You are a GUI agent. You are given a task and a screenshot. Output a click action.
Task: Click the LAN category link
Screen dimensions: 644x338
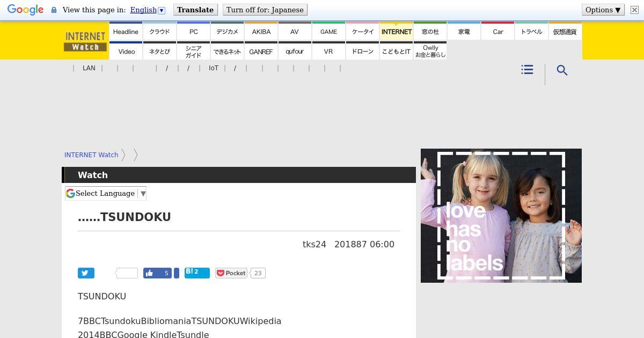pyautogui.click(x=89, y=68)
